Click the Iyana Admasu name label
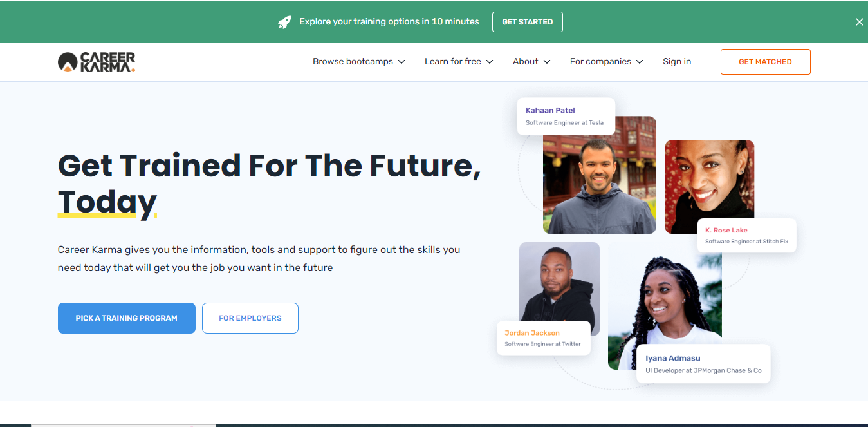 click(x=673, y=358)
